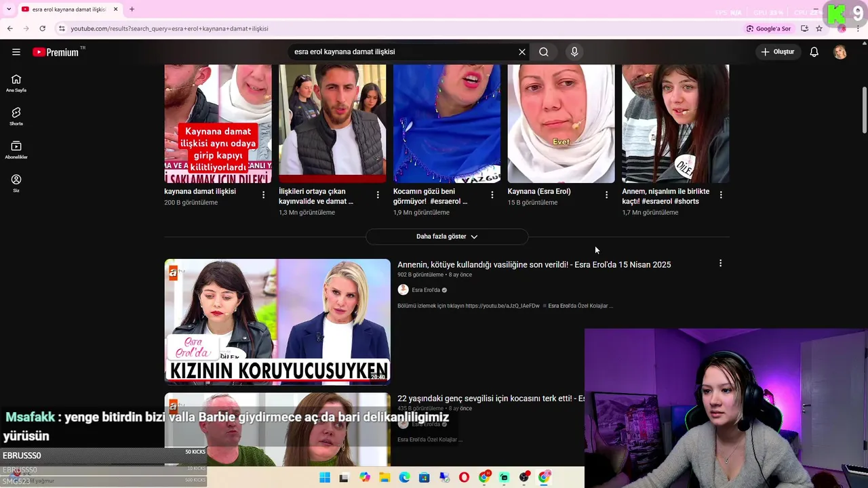Clear the search box with X
This screenshot has width=868, height=488.
click(522, 52)
